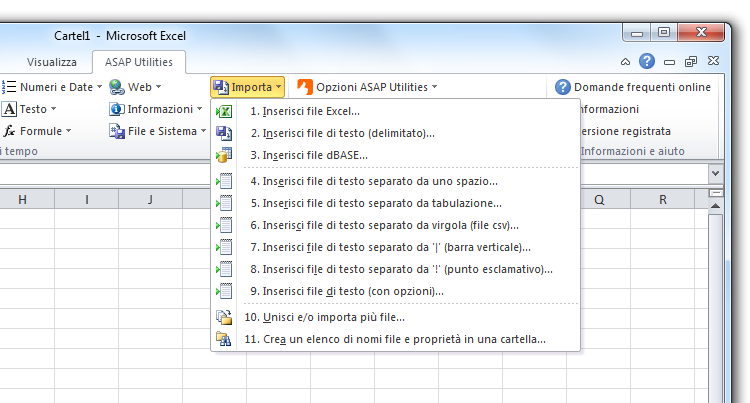Click the blue question mark Domande frequenti icon
This screenshot has width=750, height=403.
tap(562, 87)
